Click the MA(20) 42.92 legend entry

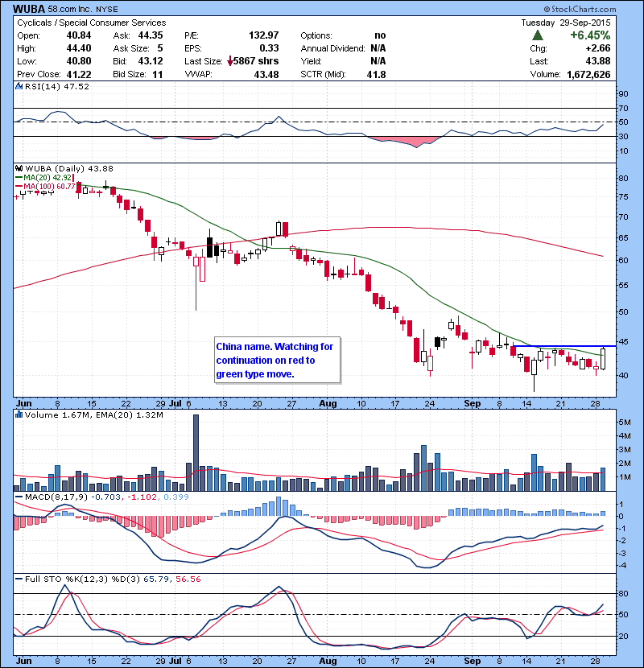(x=44, y=177)
